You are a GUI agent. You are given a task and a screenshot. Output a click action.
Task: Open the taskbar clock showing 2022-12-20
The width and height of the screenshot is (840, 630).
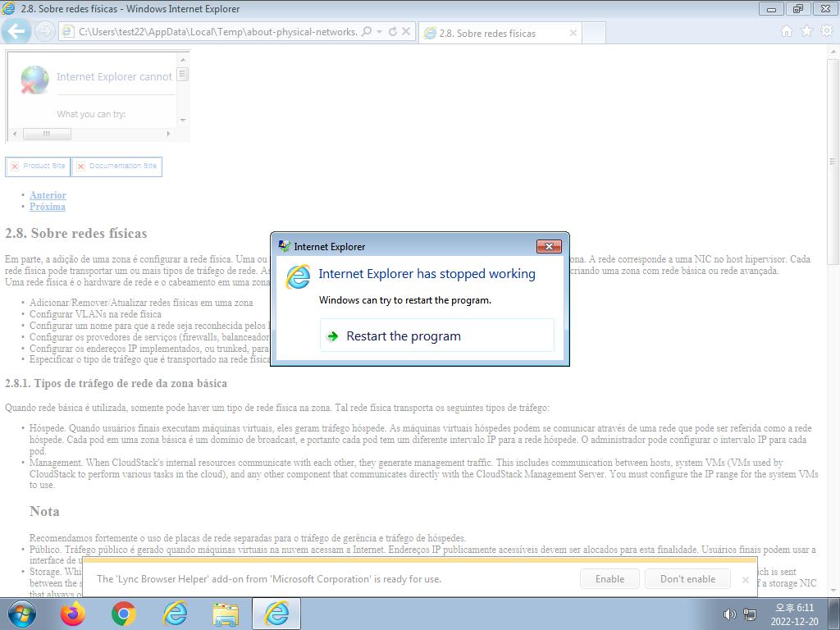click(x=794, y=614)
